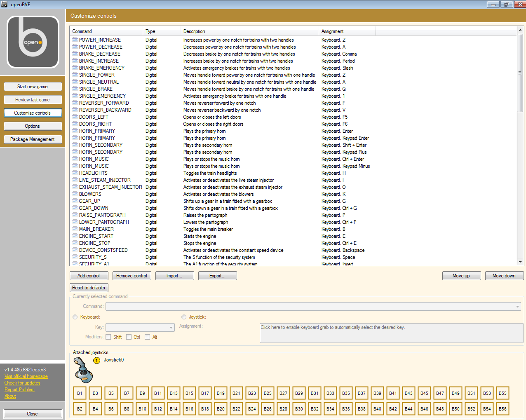Click keyboard icon beside SECURITY_S row

tap(75, 257)
